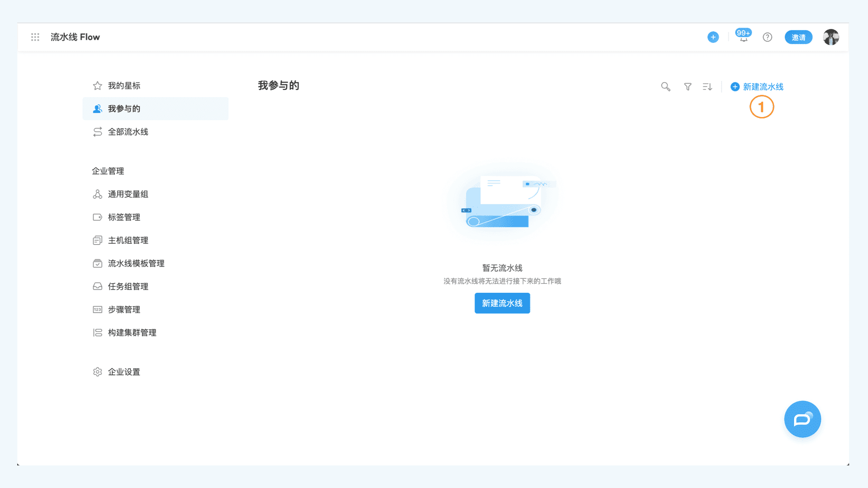
Task: Open the floating chat support bubble
Action: (x=802, y=419)
